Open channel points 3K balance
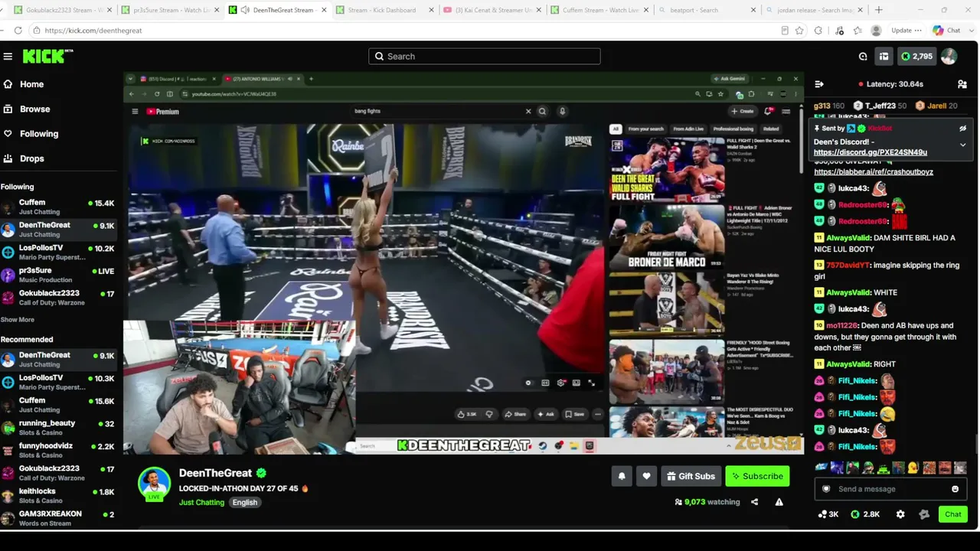980x551 pixels. tap(828, 514)
